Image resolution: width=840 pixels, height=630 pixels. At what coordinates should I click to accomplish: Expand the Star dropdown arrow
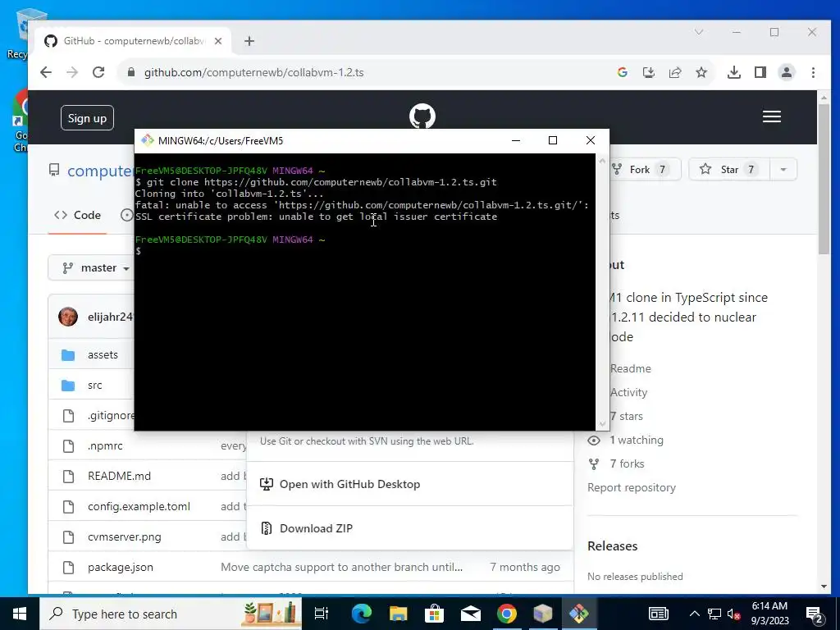coord(783,170)
